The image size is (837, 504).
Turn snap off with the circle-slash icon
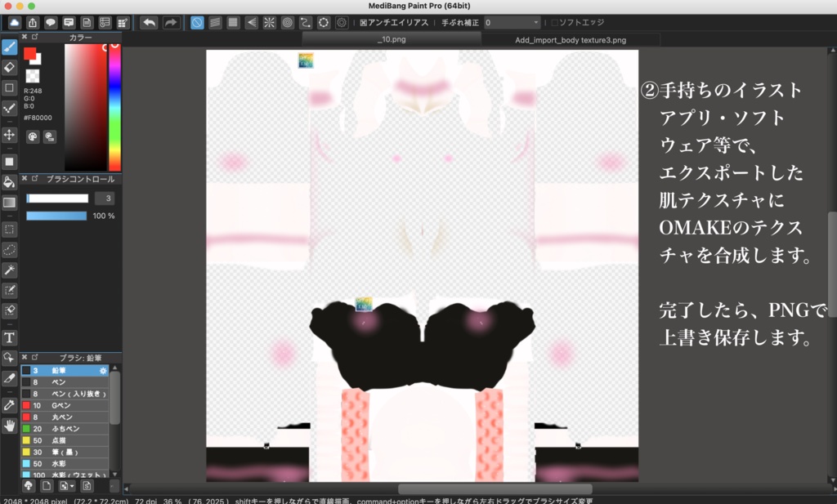pyautogui.click(x=197, y=22)
